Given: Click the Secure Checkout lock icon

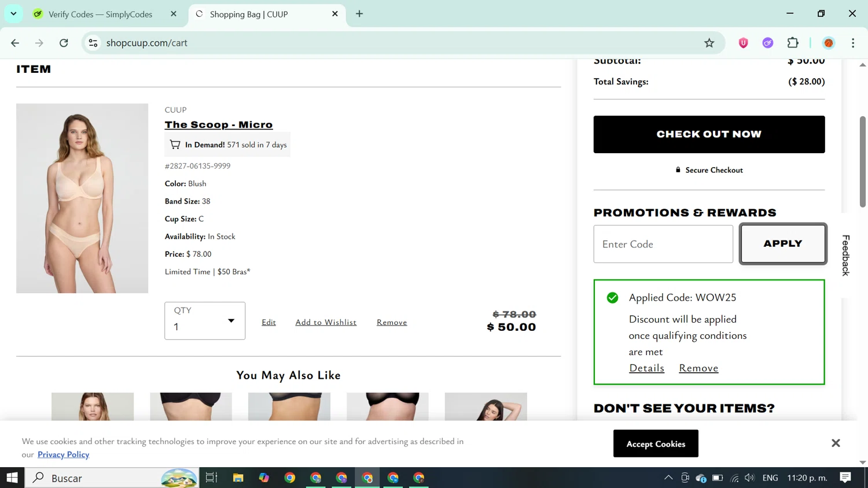Looking at the screenshot, I should [678, 170].
